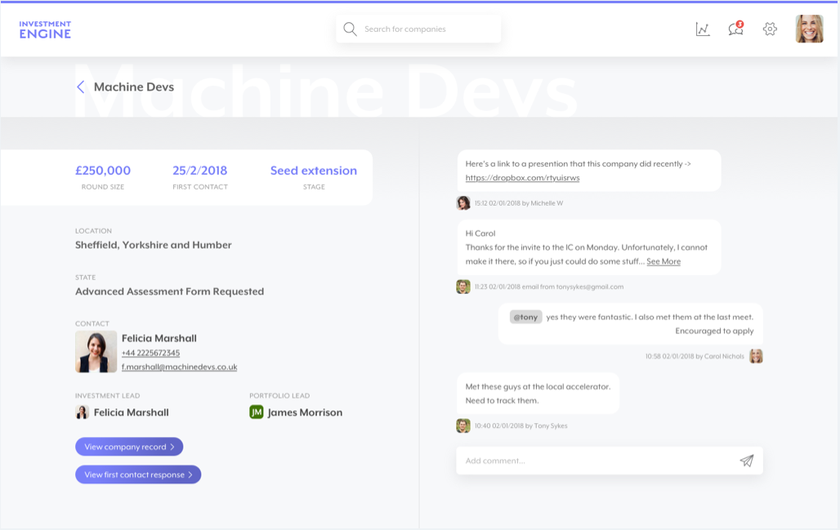Click the View first contact response button
Screen dimensions: 840x530
138,475
